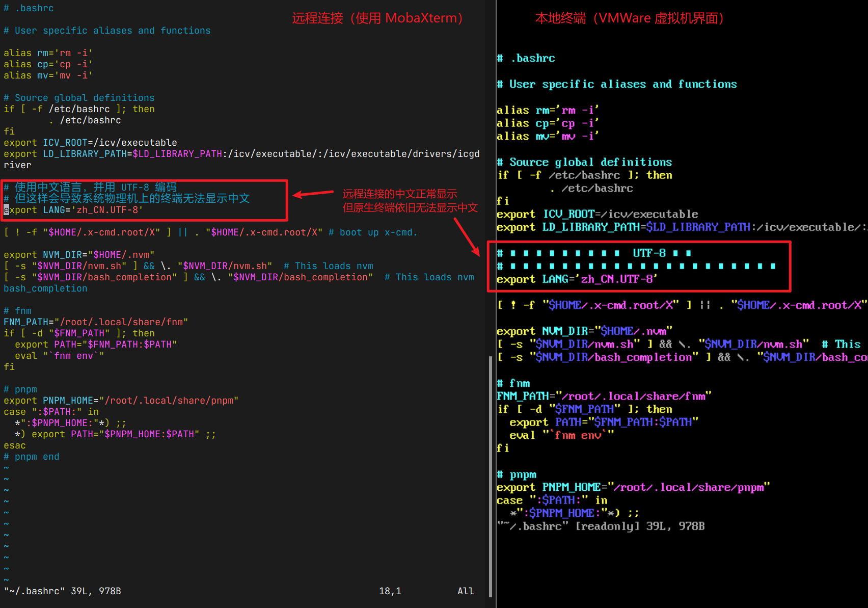Click 'FNM_PATH="/root/.local/share/fnm"' in MobaXterm pane
Viewport: 868px width, 608px height.
[96, 322]
